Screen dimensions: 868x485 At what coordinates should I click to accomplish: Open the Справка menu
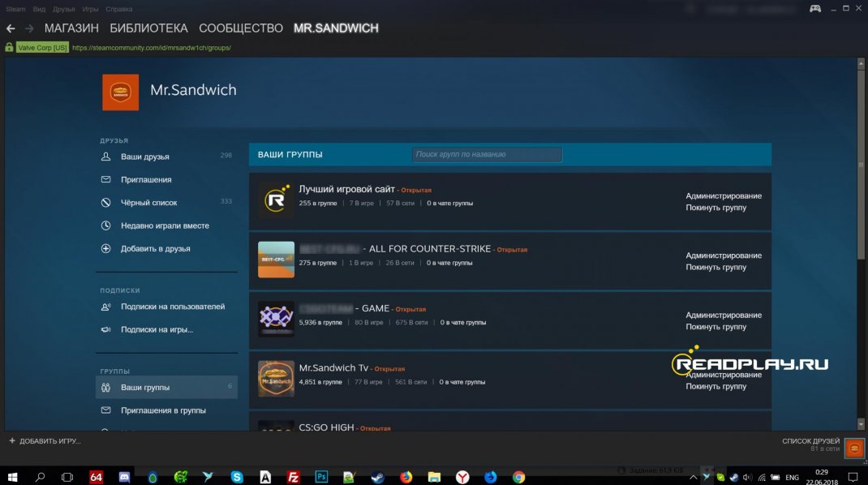pyautogui.click(x=119, y=9)
